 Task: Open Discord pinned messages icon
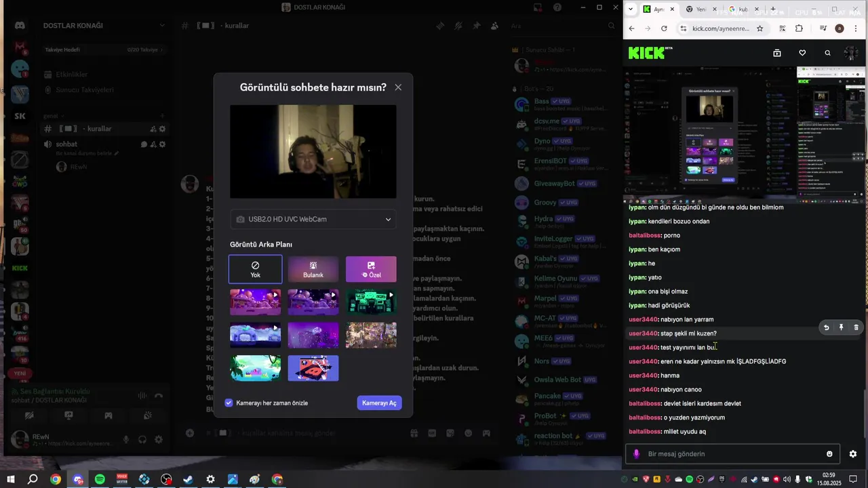click(x=476, y=26)
